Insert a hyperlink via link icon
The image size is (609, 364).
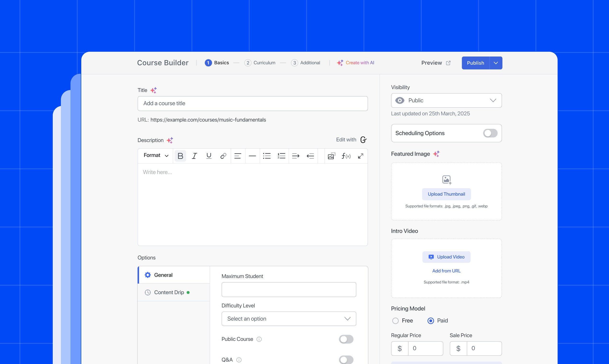[223, 156]
